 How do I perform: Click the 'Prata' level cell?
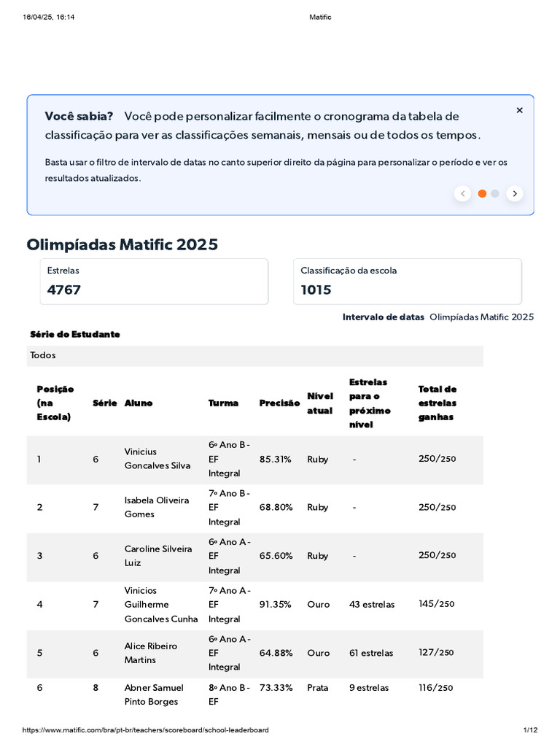318,688
